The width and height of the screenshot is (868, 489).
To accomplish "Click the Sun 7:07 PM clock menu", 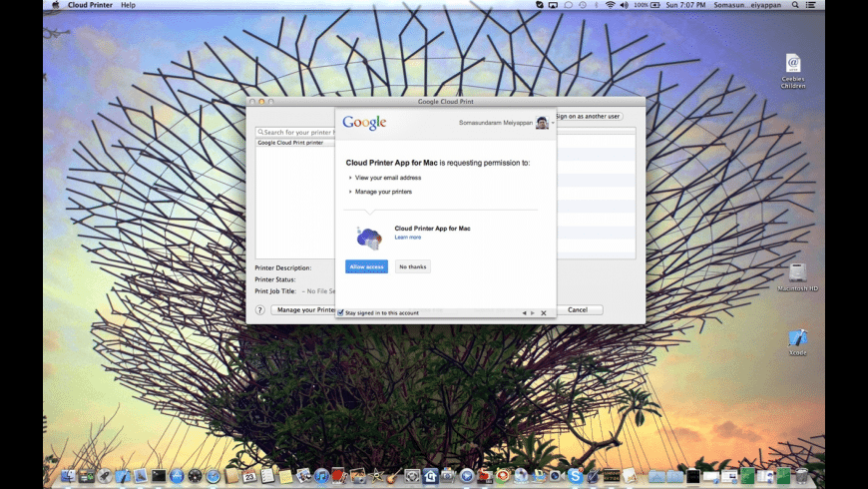I will 685,5.
